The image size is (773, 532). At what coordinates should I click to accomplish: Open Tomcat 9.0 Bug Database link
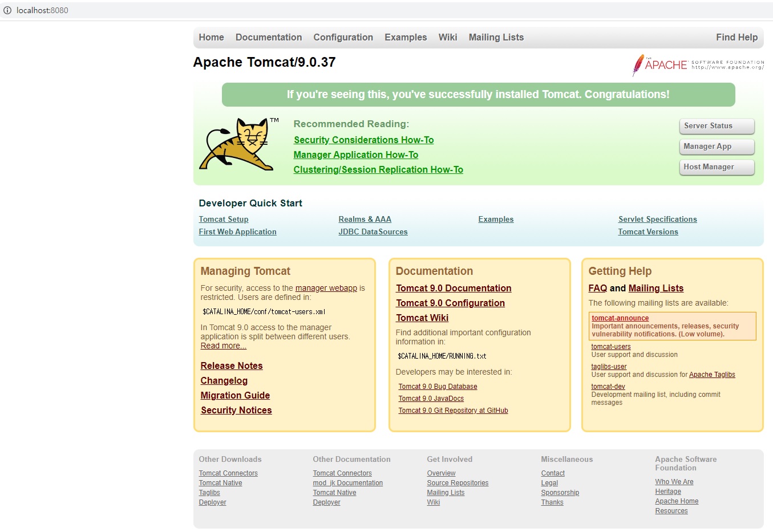click(x=438, y=387)
